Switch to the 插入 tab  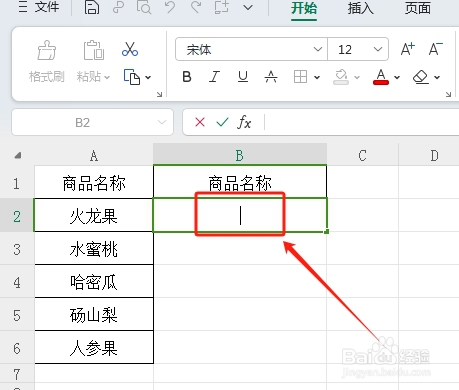click(x=360, y=8)
